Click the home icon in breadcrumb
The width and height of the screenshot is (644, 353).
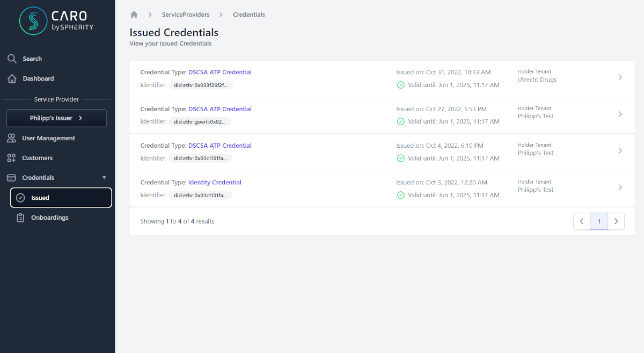pos(134,15)
